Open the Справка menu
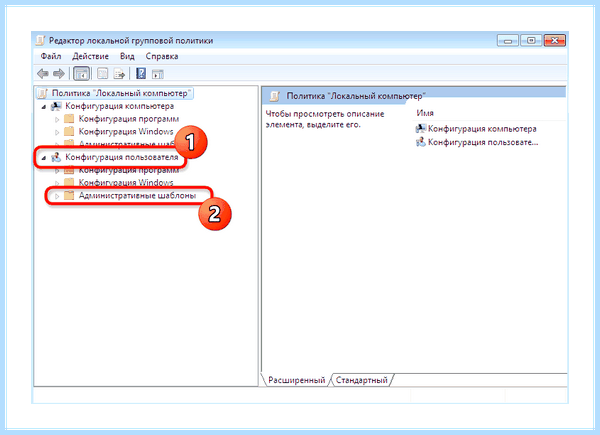The image size is (600, 435). (x=161, y=56)
